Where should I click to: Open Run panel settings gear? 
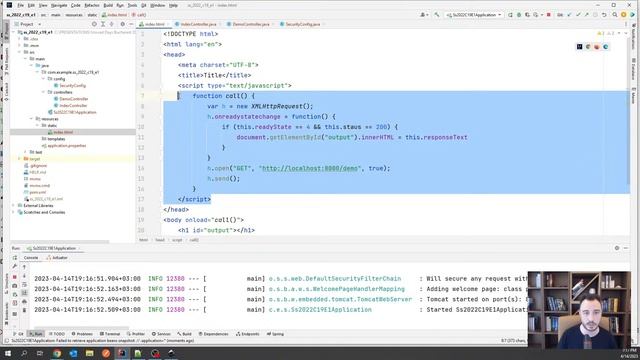pos(617,248)
